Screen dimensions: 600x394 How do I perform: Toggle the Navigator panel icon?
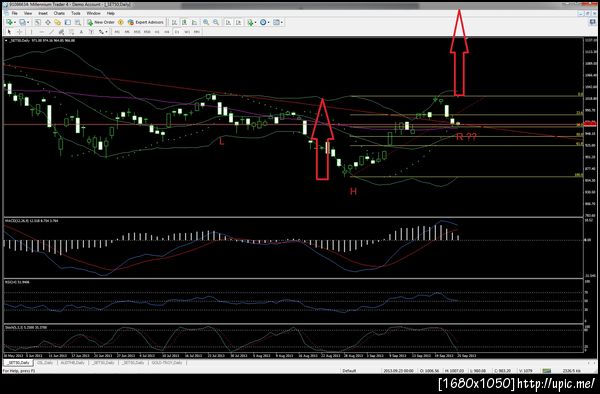pyautogui.click(x=57, y=22)
